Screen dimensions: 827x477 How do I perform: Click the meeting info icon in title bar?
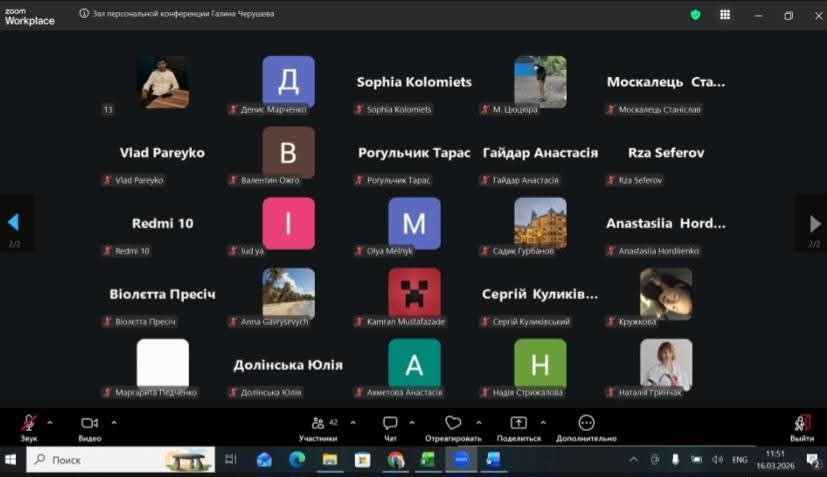[84, 15]
